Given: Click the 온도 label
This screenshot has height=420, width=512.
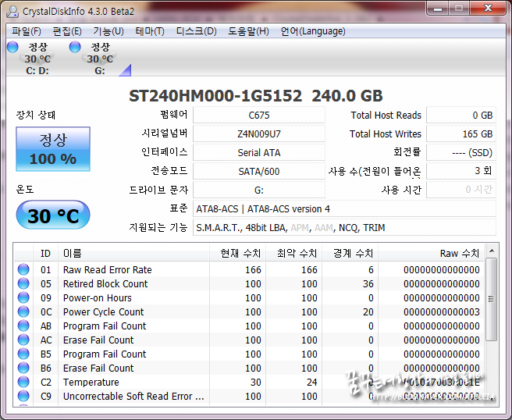Looking at the screenshot, I should click(x=25, y=190).
